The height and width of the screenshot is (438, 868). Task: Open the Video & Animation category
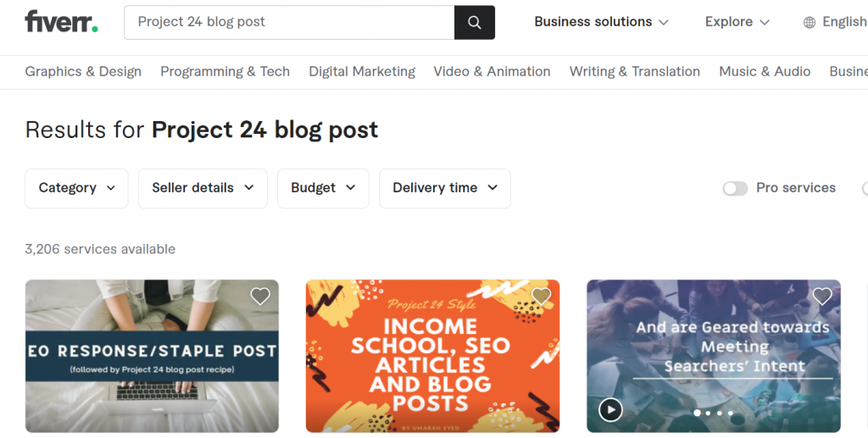pos(492,71)
